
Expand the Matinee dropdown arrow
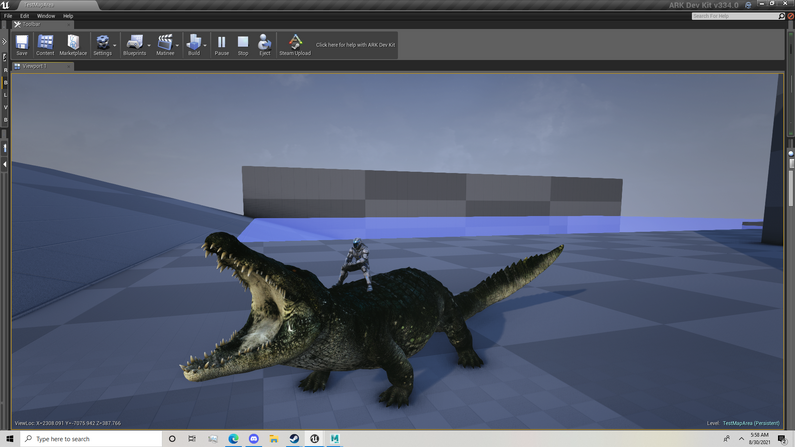click(x=177, y=46)
